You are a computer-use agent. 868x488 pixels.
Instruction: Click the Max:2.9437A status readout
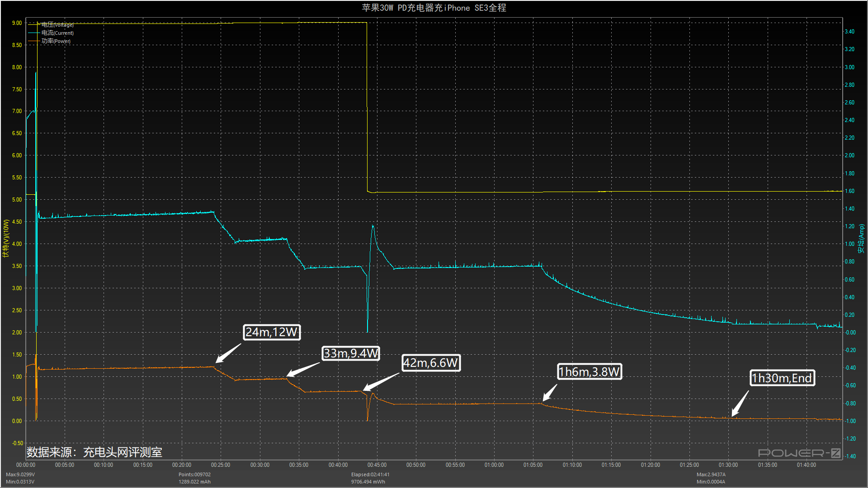pyautogui.click(x=711, y=474)
